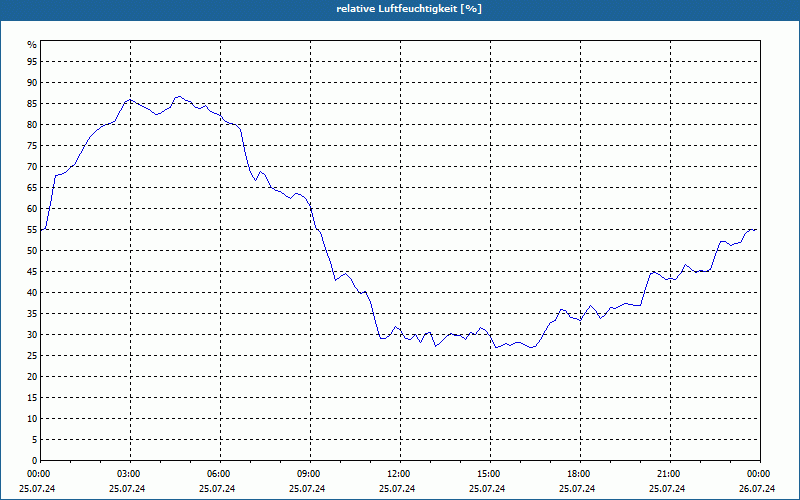The height and width of the screenshot is (500, 800).
Task: Click the 25.07.24 date beneath 21:00
Action: click(x=667, y=488)
